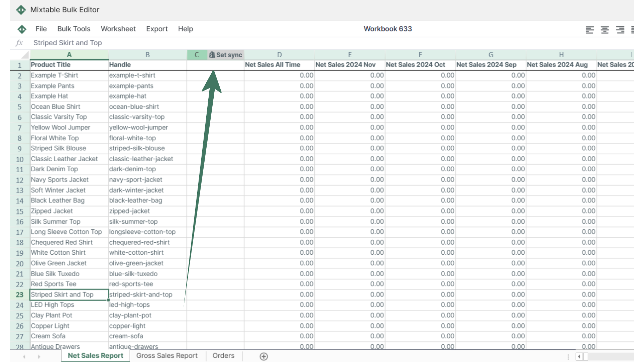Click the add sheet plus icon
The width and height of the screenshot is (644, 362).
[264, 356]
